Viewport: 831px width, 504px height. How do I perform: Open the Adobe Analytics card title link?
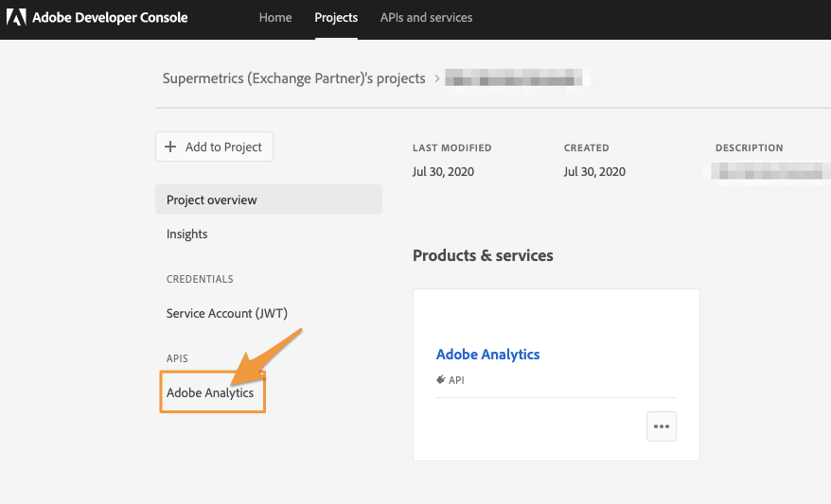pos(487,355)
